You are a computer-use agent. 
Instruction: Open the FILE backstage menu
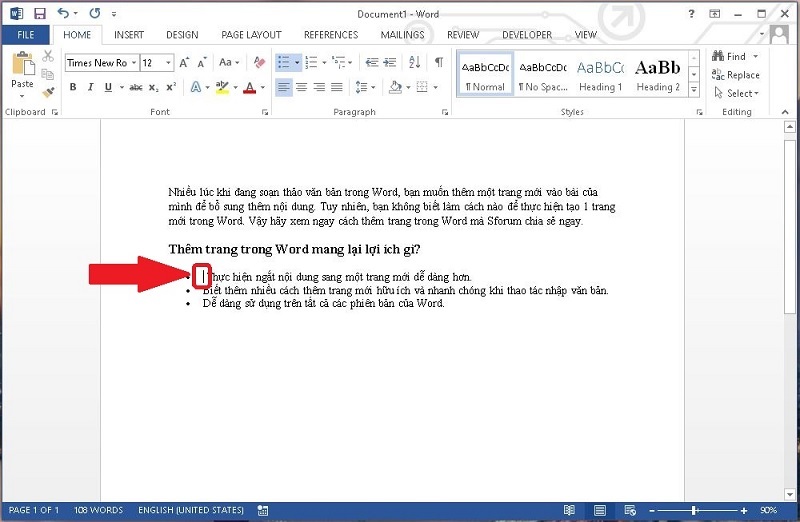coord(25,34)
